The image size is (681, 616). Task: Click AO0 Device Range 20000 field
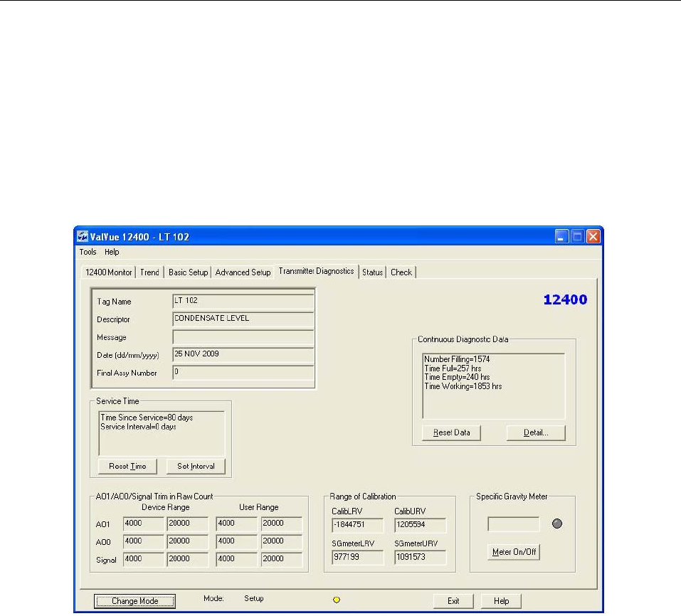coord(188,542)
